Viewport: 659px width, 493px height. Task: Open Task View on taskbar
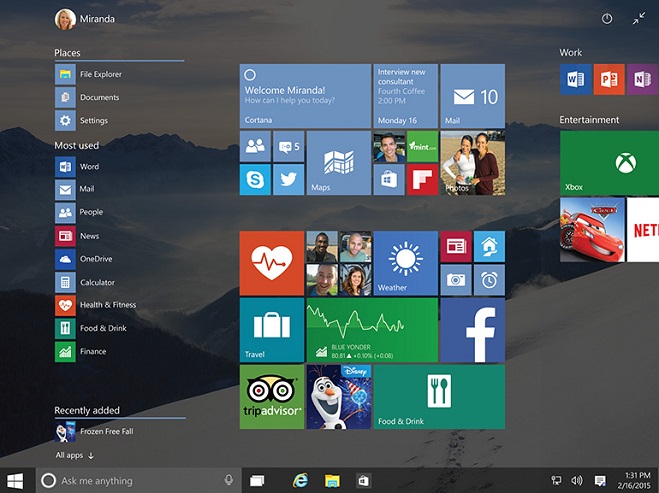pos(257,480)
